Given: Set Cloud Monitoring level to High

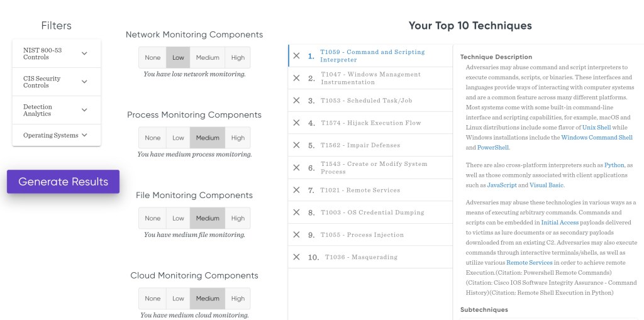Looking at the screenshot, I should click(x=238, y=299).
